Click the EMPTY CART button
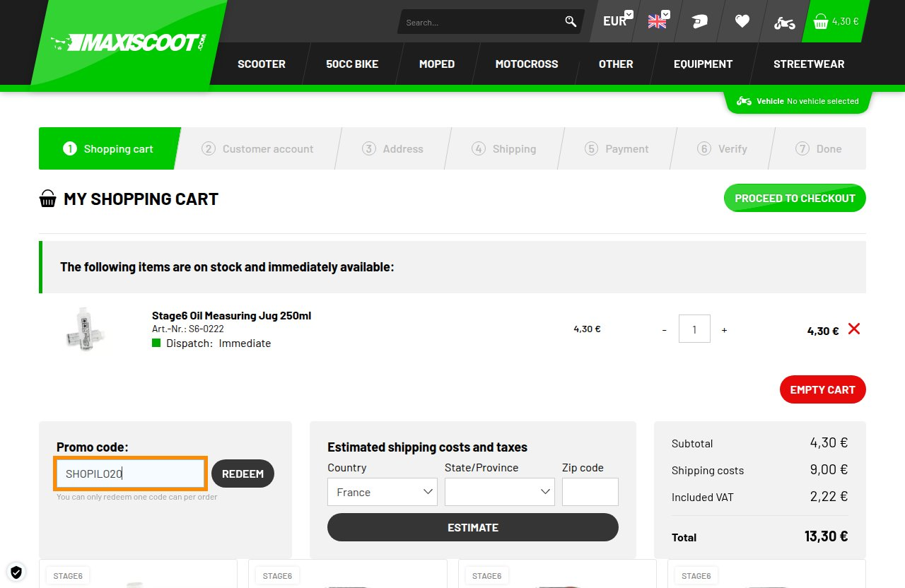This screenshot has height=588, width=905. click(822, 389)
